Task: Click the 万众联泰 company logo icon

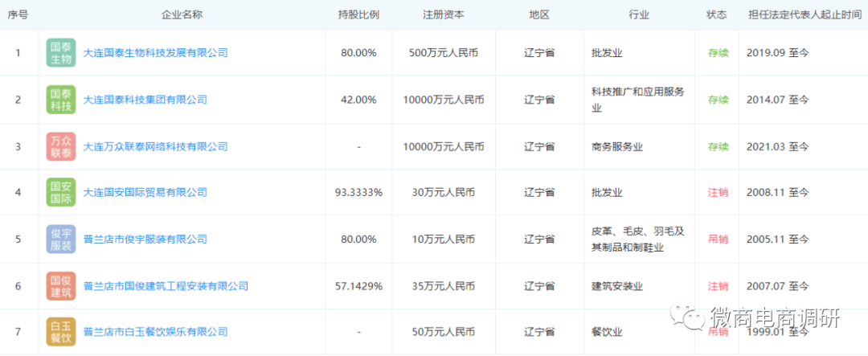Action: [60, 147]
